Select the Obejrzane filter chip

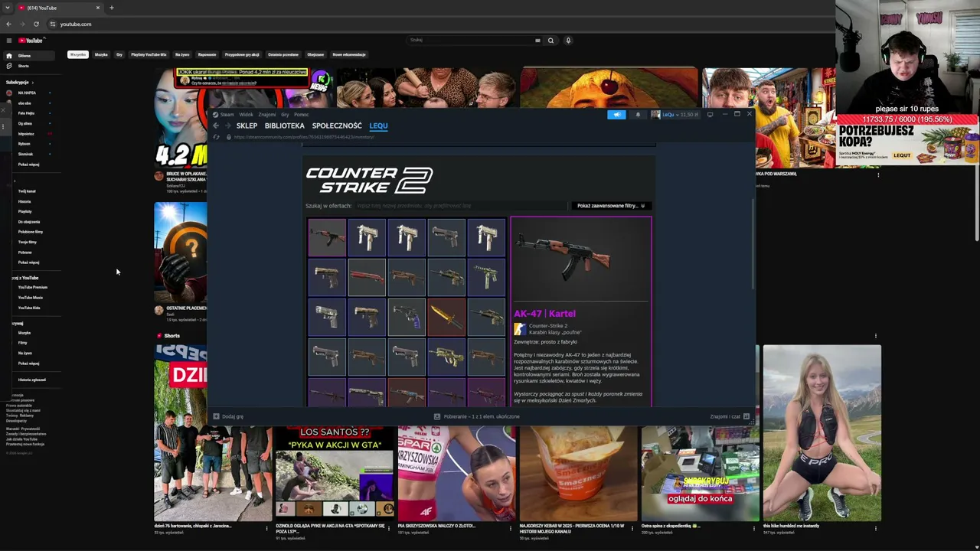(x=315, y=54)
